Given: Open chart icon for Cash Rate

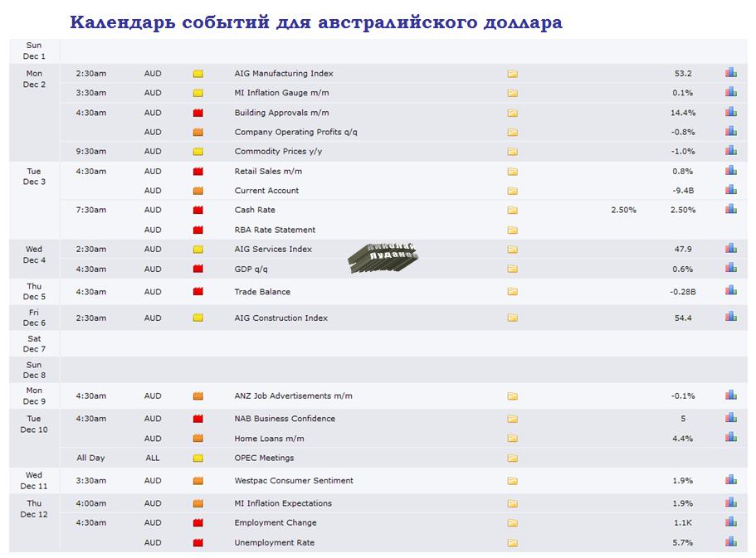Looking at the screenshot, I should 730,210.
